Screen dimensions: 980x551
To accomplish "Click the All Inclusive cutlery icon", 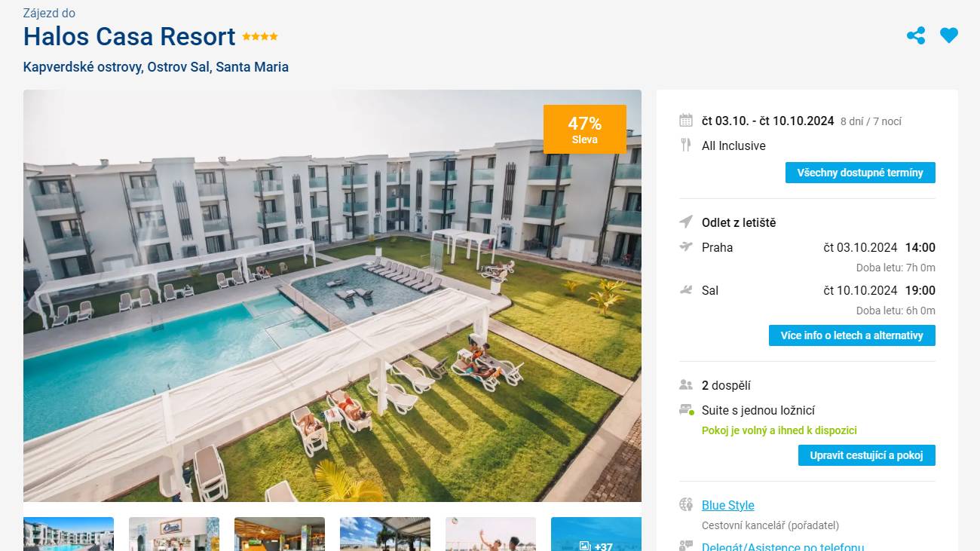I will [x=686, y=145].
